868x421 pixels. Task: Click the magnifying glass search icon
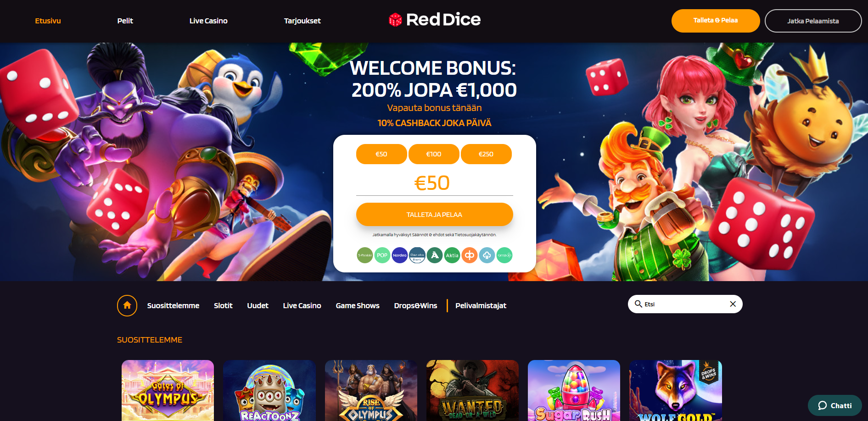[x=638, y=304]
